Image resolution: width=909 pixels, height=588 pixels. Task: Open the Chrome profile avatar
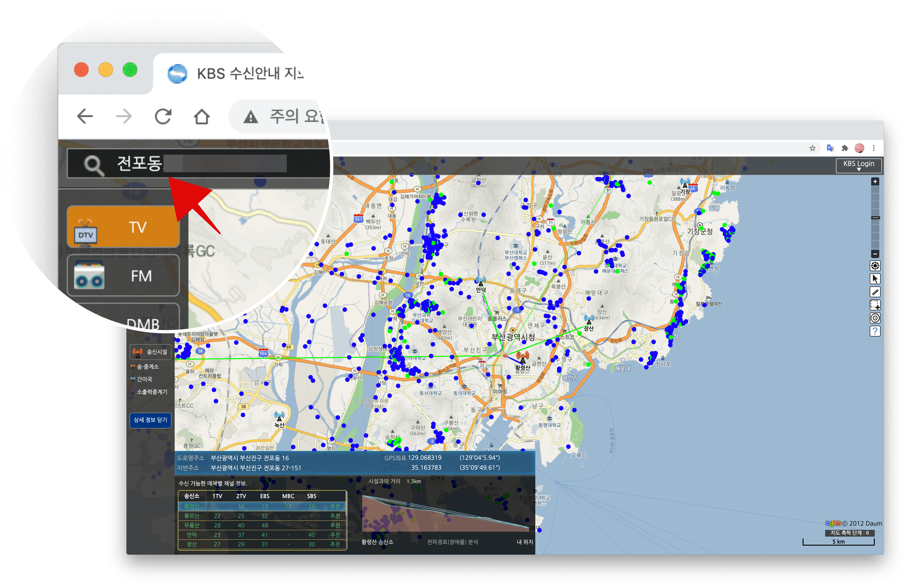tap(859, 148)
